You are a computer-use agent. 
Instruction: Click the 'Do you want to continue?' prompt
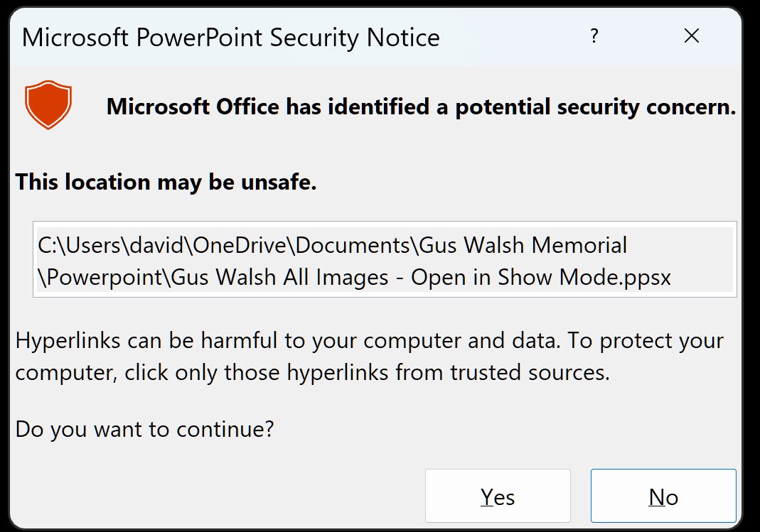(x=144, y=429)
